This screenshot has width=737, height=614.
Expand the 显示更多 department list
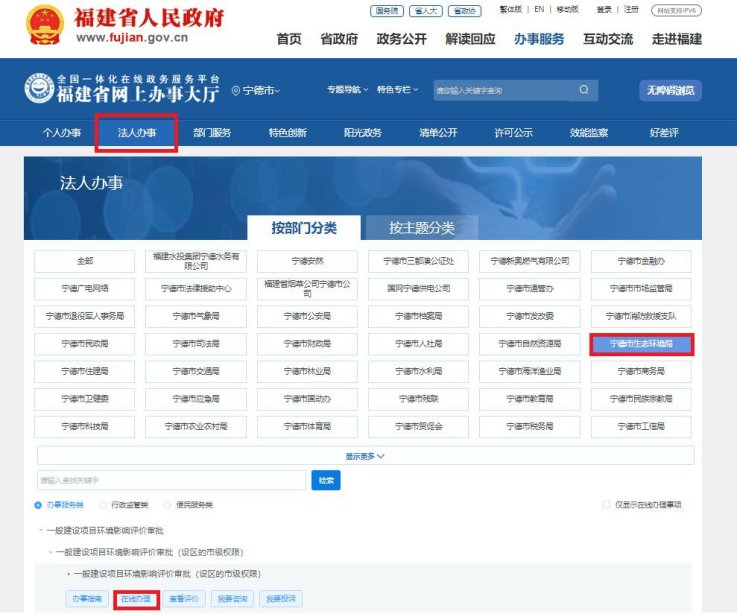pos(365,456)
